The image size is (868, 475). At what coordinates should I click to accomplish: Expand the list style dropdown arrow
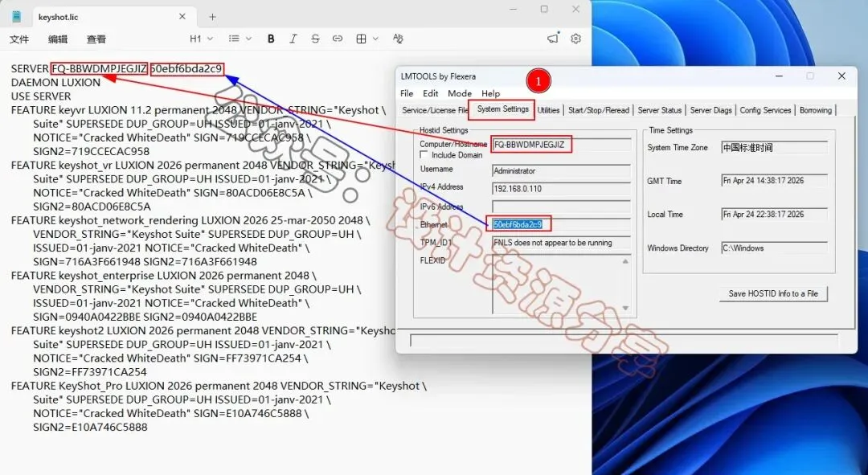[248, 39]
